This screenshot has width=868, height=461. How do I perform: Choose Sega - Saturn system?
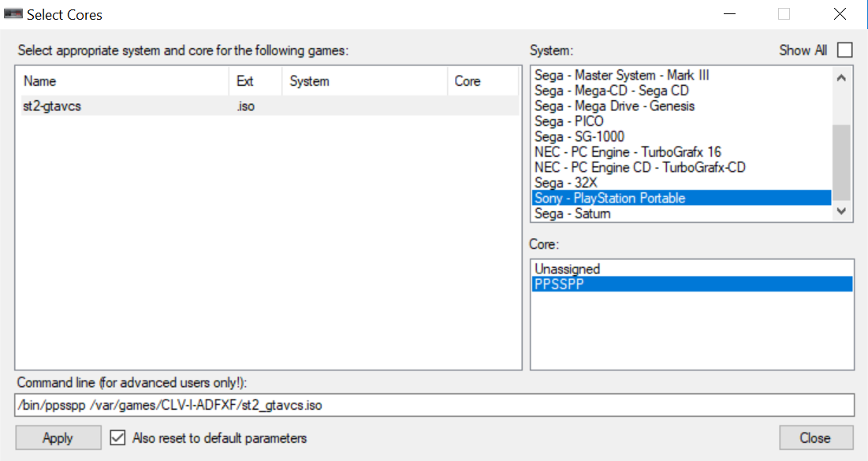click(x=681, y=214)
